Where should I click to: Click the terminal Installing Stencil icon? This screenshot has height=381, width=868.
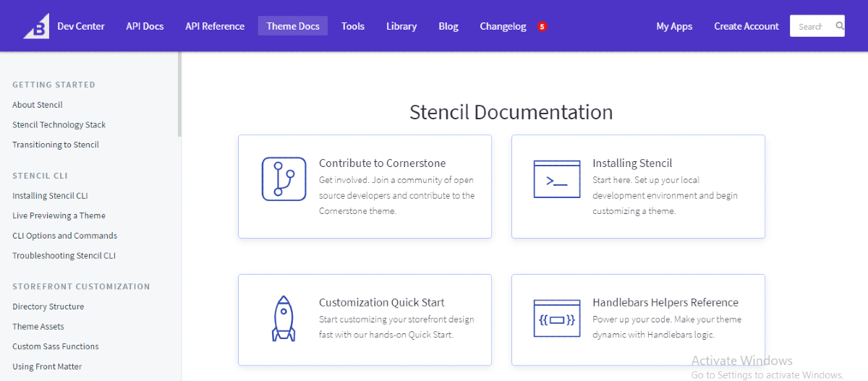556,179
